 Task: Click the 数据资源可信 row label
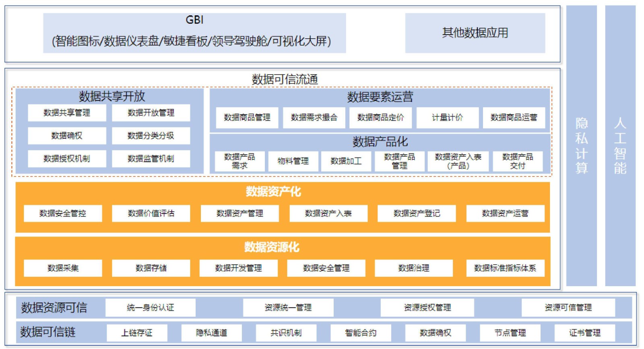pyautogui.click(x=54, y=308)
